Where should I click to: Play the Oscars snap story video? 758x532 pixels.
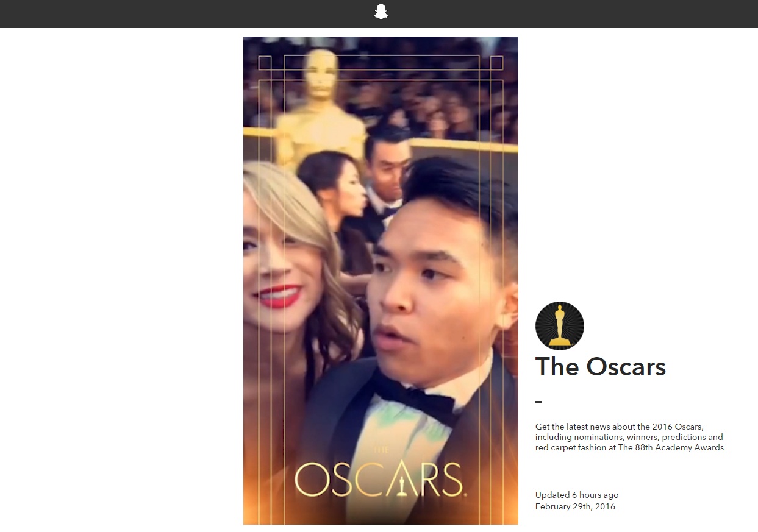click(381, 280)
